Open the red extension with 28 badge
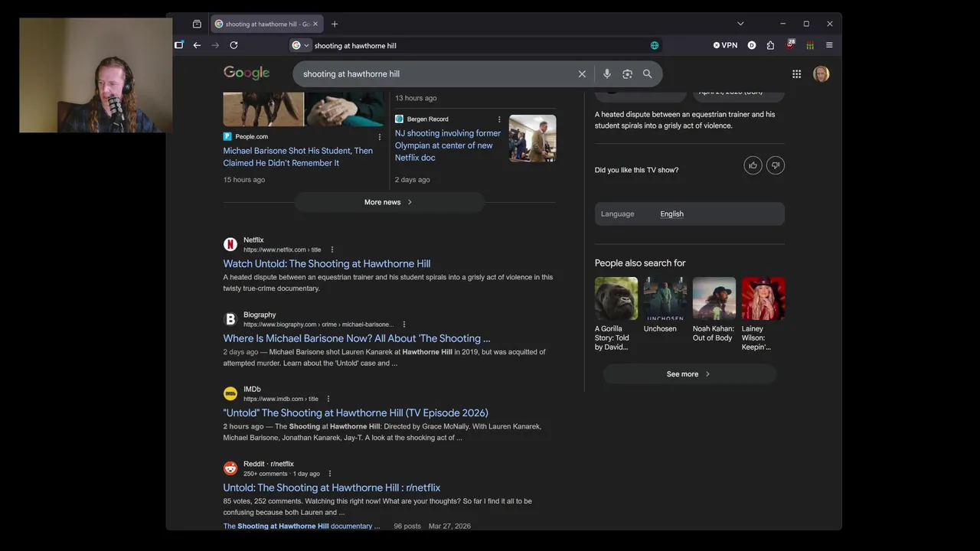The image size is (980, 551). coord(790,44)
